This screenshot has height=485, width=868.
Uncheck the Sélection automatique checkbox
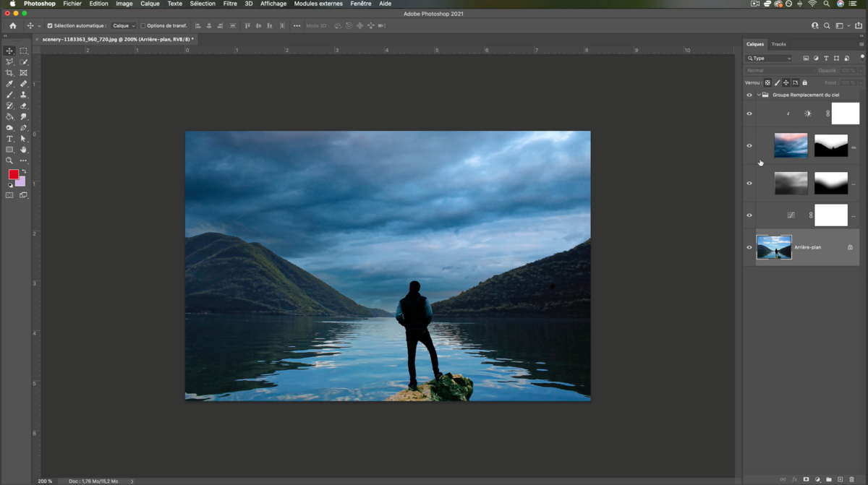pos(50,26)
